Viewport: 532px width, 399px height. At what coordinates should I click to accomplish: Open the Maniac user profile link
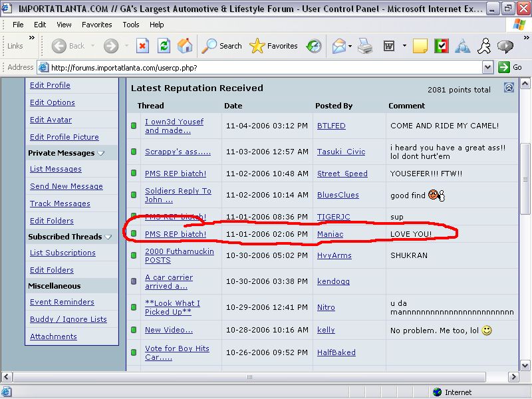click(331, 234)
